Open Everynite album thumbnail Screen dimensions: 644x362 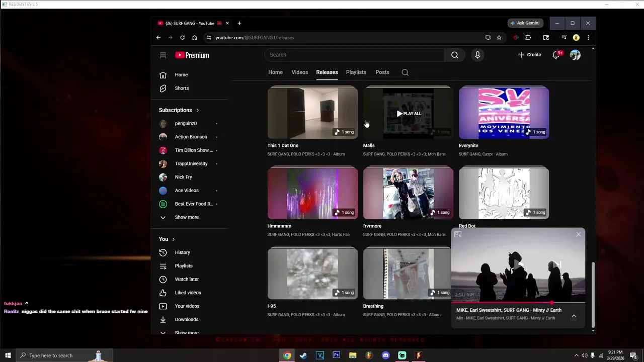coord(504,113)
